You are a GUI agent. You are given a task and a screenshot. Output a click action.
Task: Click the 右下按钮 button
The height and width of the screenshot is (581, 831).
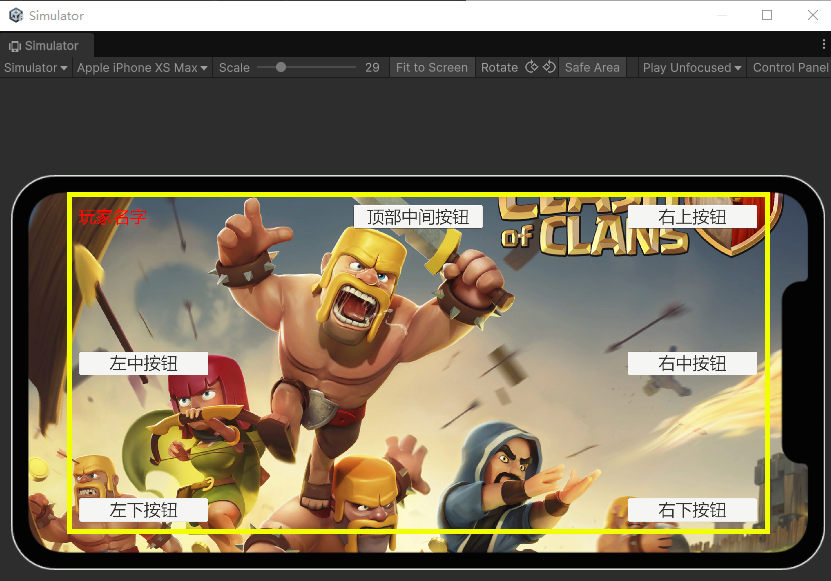click(x=692, y=510)
